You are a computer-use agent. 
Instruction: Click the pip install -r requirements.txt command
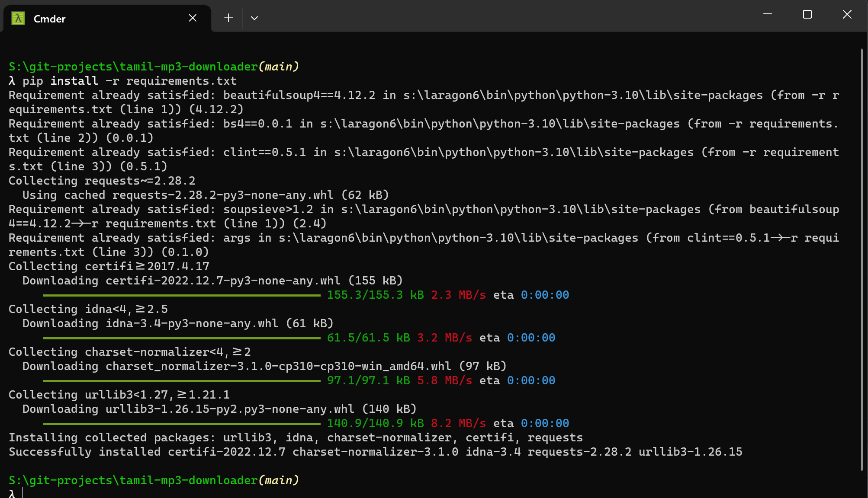(129, 81)
